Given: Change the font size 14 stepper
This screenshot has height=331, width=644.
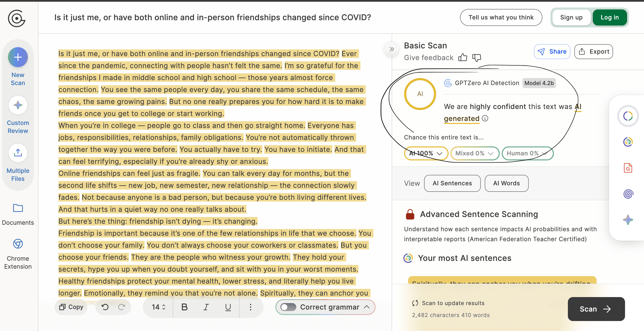Looking at the screenshot, I should coord(159,307).
